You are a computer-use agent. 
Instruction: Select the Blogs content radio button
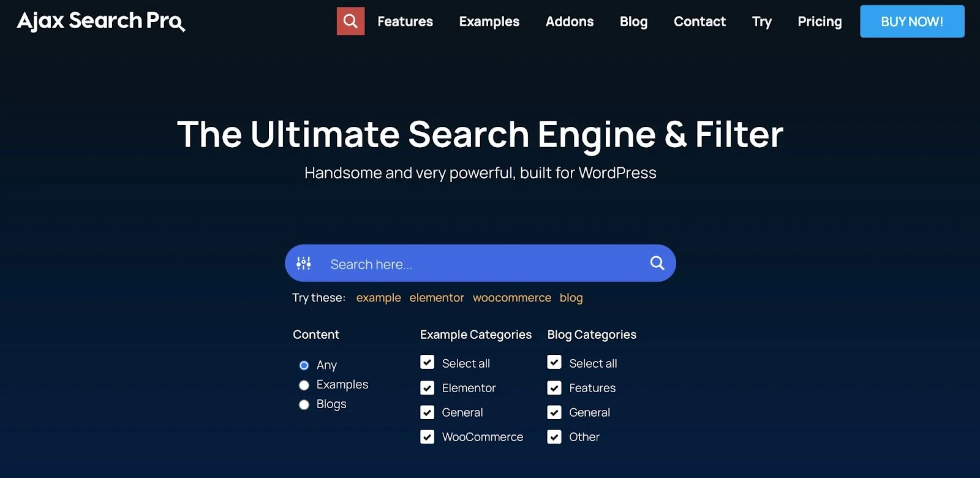tap(304, 405)
